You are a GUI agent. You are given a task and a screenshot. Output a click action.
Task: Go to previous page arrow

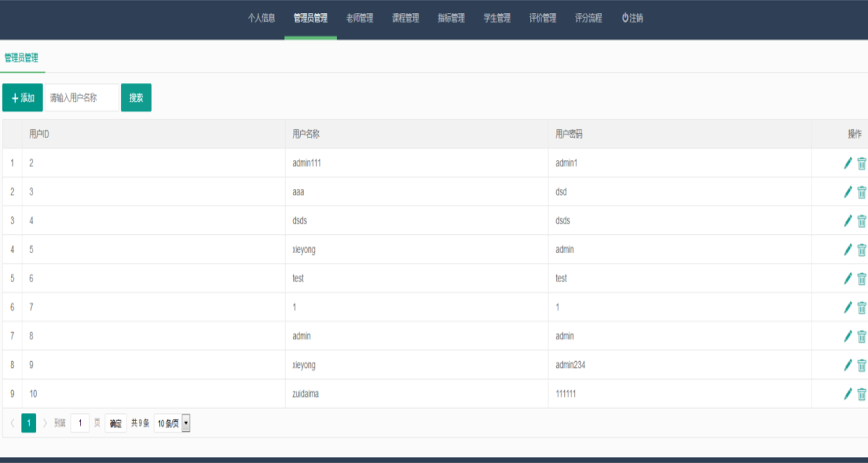[12, 423]
